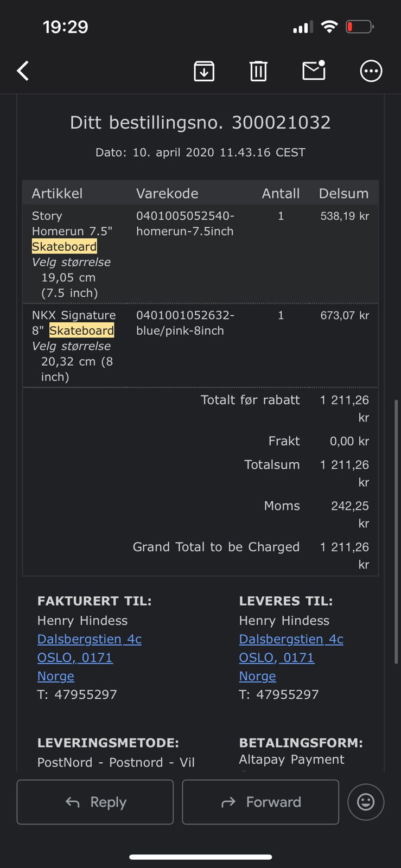
Task: Tap highlighted Skateboard in Story Homerun item
Action: [x=64, y=246]
